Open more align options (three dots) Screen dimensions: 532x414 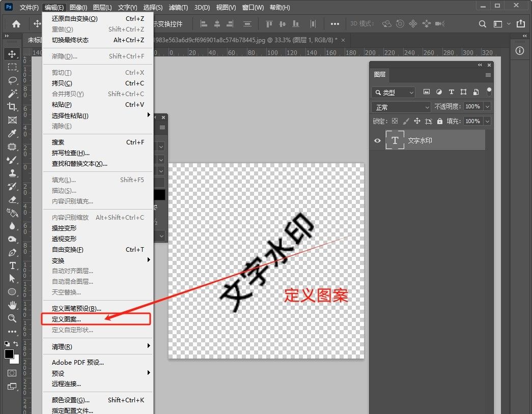(335, 24)
